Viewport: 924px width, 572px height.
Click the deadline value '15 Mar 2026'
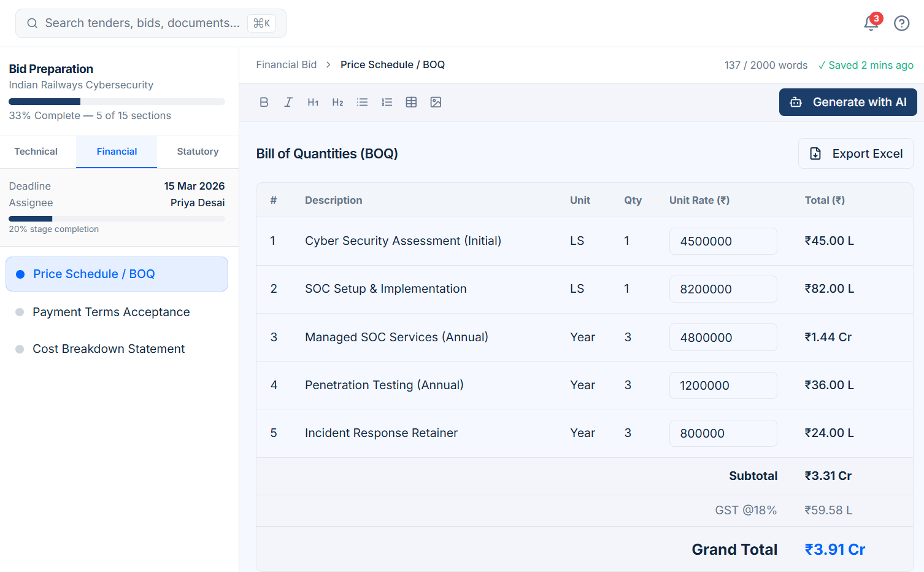[x=194, y=186]
